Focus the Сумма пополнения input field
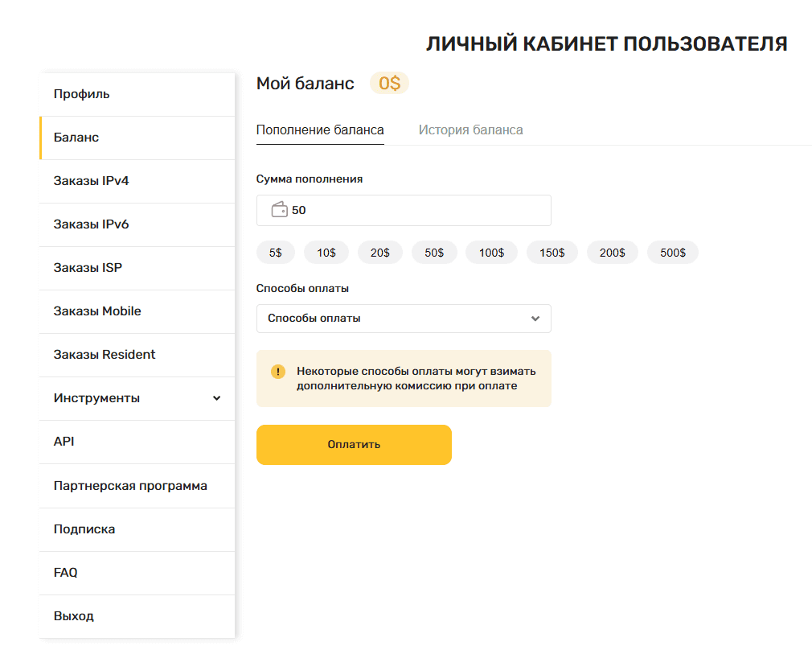 coord(404,211)
